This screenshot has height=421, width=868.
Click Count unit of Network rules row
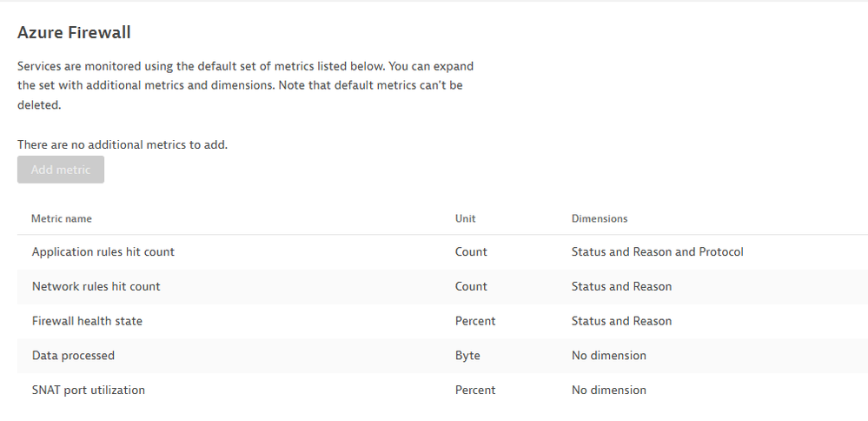471,286
